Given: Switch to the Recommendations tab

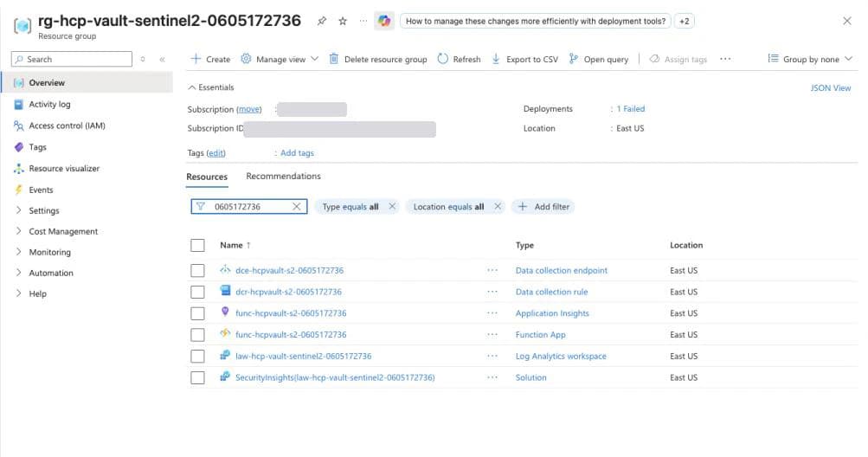Looking at the screenshot, I should click(x=283, y=177).
